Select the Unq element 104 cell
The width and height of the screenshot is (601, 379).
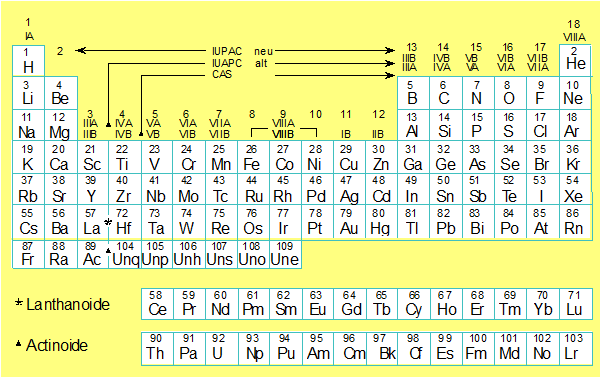coord(125,254)
